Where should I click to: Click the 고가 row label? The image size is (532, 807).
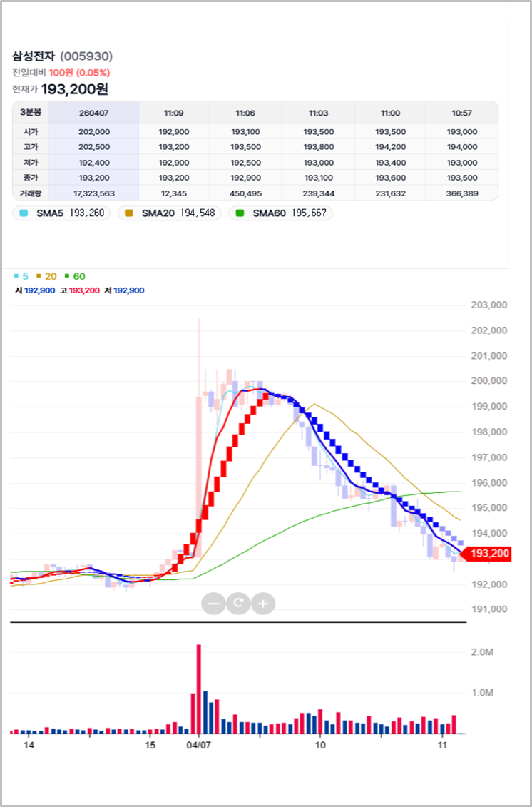31,147
